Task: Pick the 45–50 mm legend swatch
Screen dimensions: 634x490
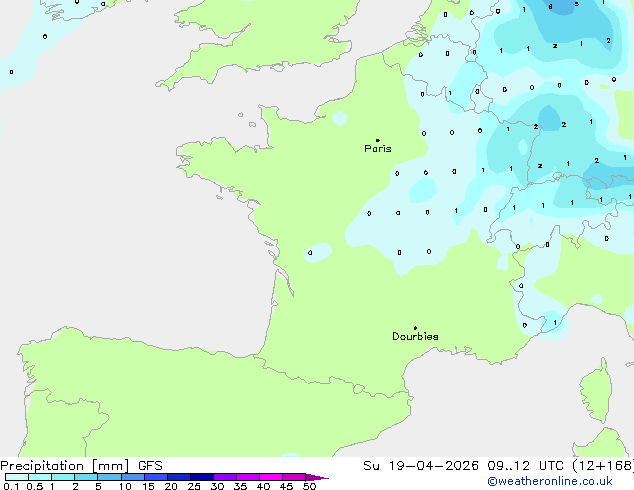Action: pyautogui.click(x=294, y=477)
